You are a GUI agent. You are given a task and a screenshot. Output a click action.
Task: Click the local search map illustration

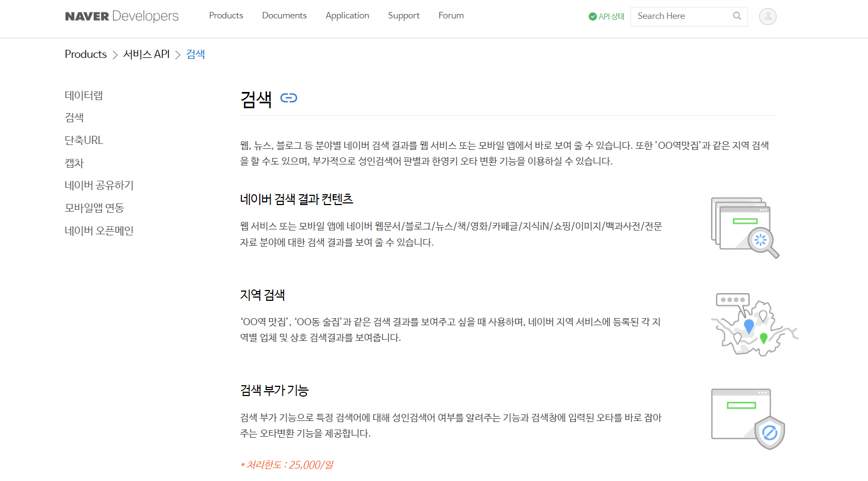click(x=754, y=325)
